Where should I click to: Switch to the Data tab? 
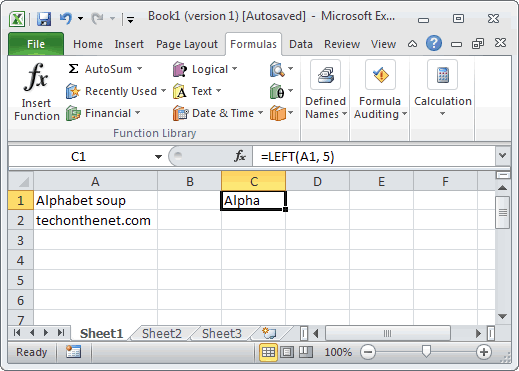[x=301, y=44]
